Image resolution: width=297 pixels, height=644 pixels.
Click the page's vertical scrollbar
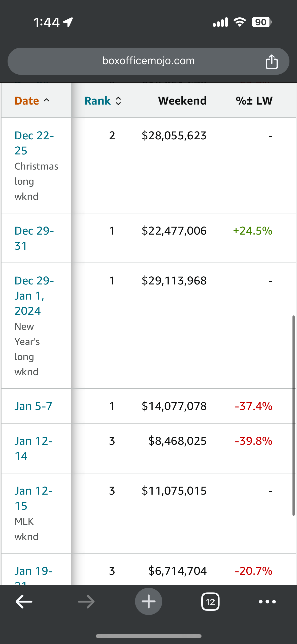click(293, 415)
